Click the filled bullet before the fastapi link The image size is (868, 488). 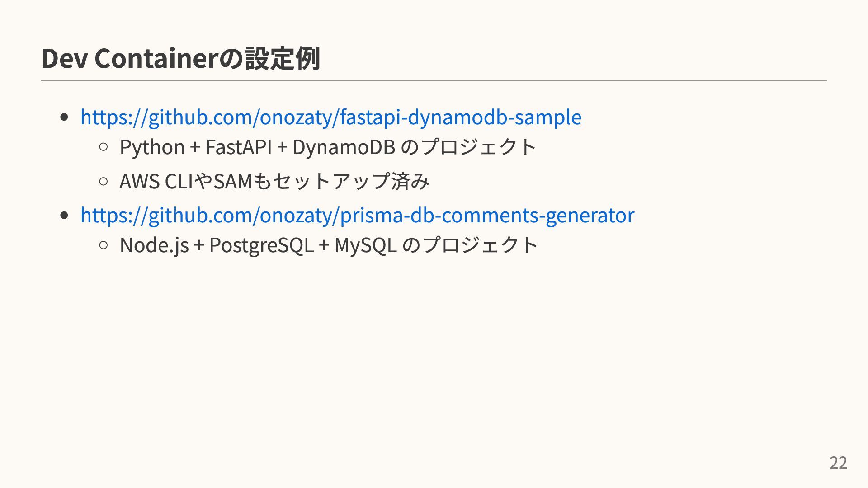pyautogui.click(x=64, y=117)
